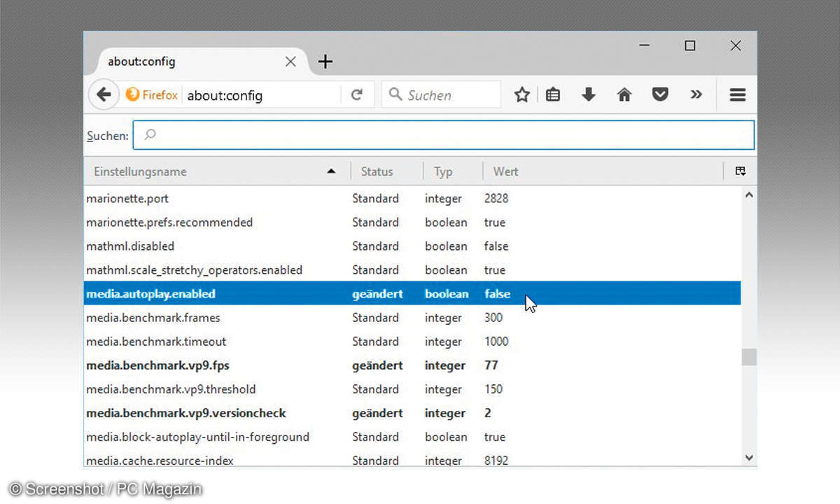Select media.block-autoplay-until-in-foreground row
The width and height of the screenshot is (840, 504).
tap(412, 437)
